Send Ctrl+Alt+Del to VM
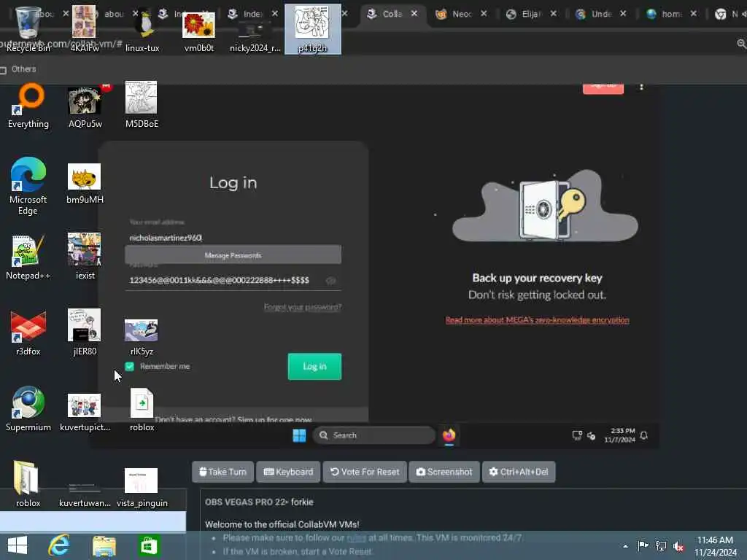The image size is (747, 560). coord(519,472)
